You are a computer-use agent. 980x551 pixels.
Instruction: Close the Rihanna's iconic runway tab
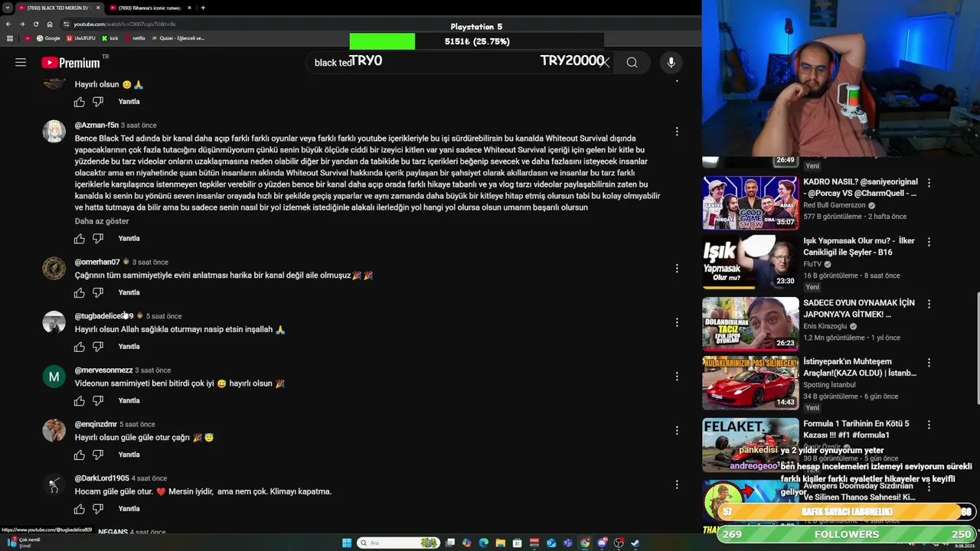tap(191, 8)
